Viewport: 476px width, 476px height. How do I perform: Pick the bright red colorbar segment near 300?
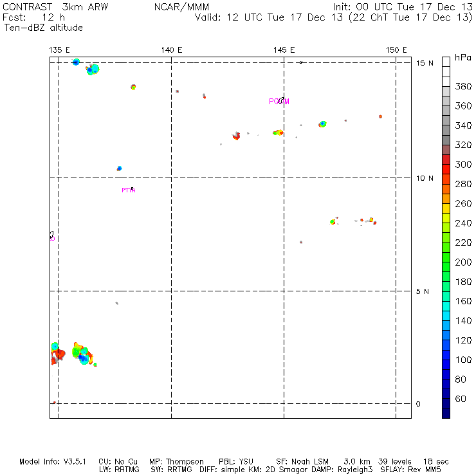pyautogui.click(x=446, y=169)
